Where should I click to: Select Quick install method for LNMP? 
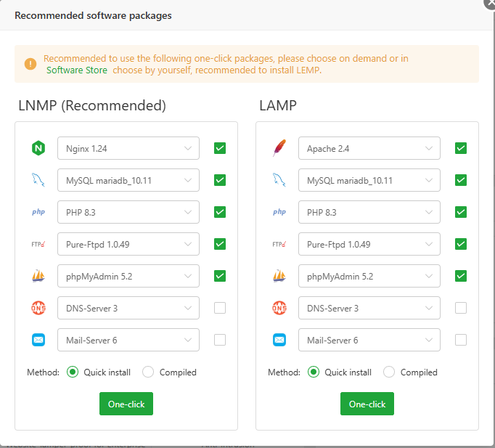[73, 372]
